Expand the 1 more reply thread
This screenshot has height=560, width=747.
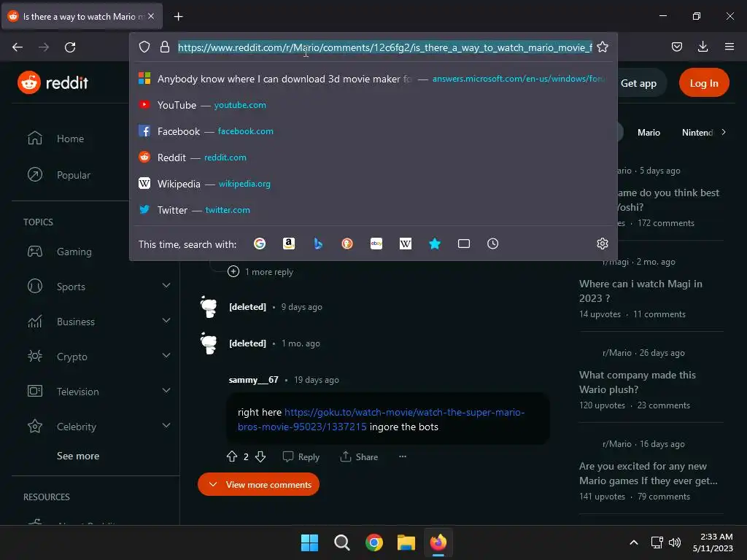pyautogui.click(x=260, y=271)
